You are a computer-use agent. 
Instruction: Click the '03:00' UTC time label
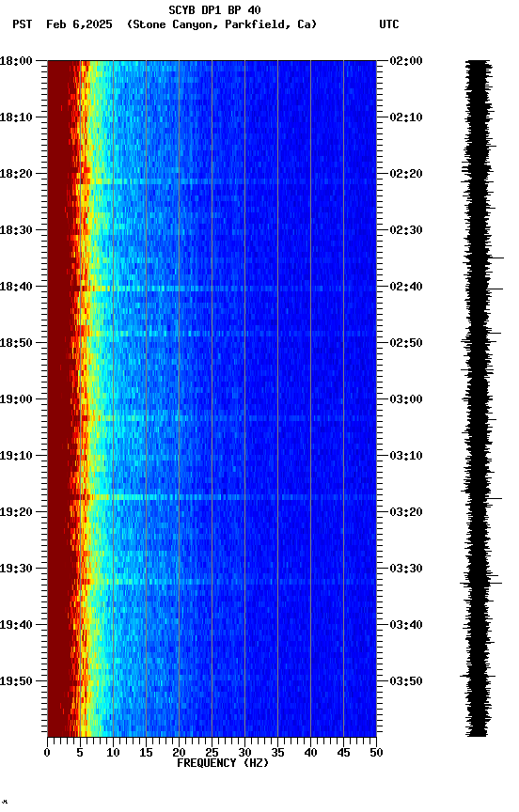406,399
